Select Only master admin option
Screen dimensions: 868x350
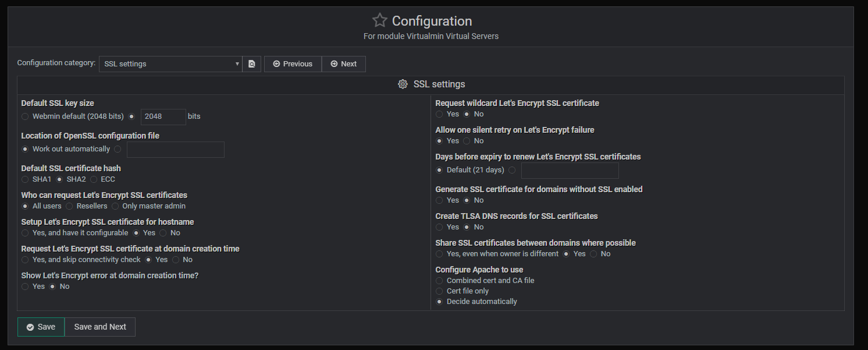[x=115, y=206]
